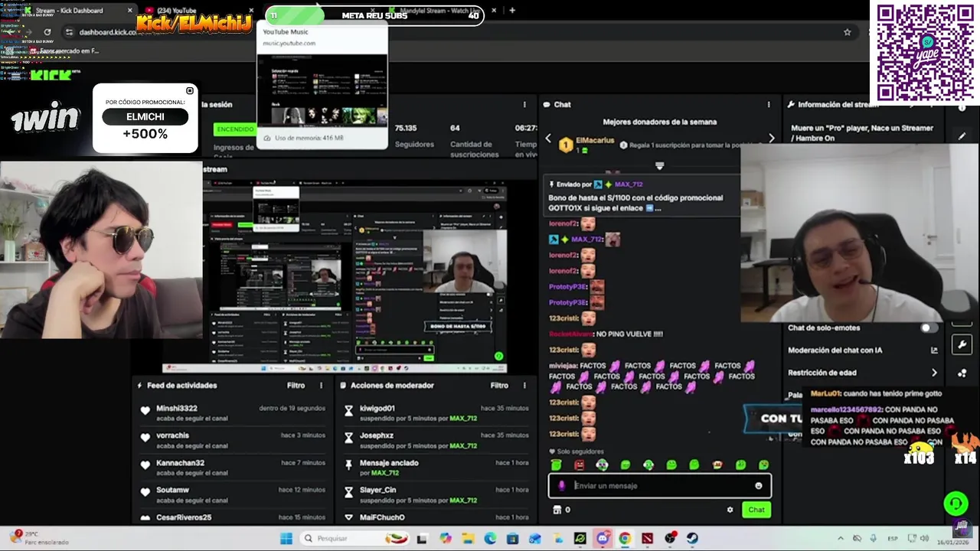Open chat settings gear icon
The width and height of the screenshot is (980, 551).
[730, 510]
